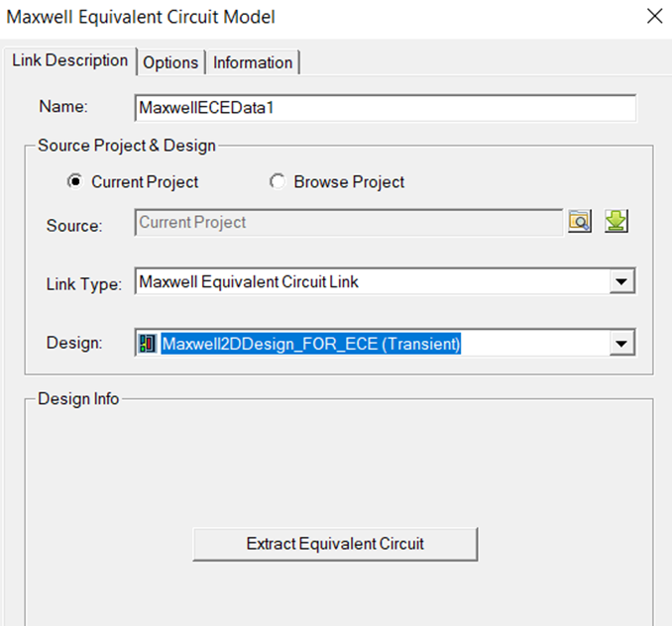Open the Design dropdown arrow
The image size is (672, 626).
[x=621, y=344]
